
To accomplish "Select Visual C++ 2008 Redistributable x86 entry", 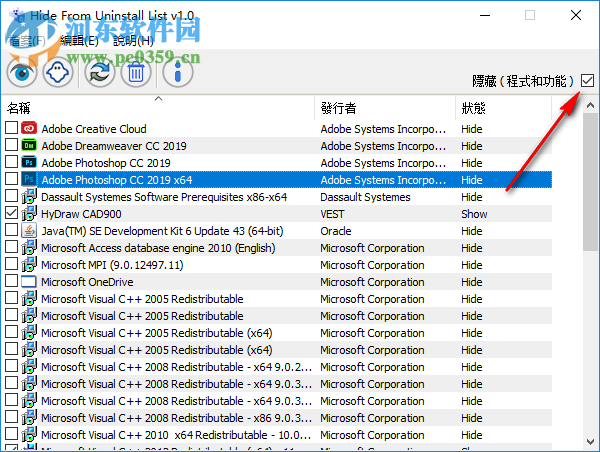I will click(176, 418).
